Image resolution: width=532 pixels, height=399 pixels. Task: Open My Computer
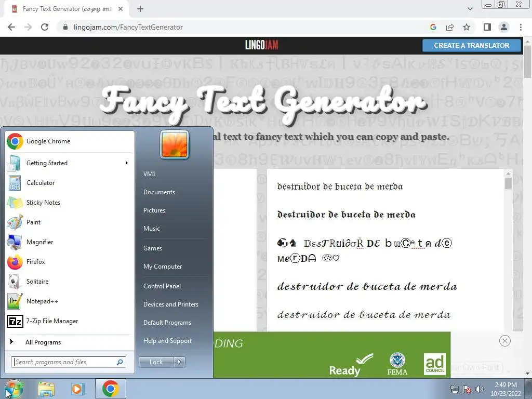point(163,267)
